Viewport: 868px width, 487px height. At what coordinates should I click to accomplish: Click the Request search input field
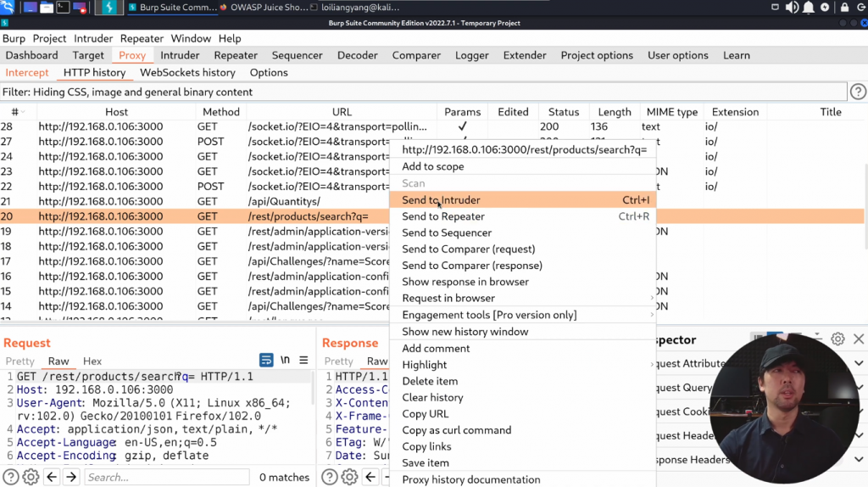[x=165, y=477]
